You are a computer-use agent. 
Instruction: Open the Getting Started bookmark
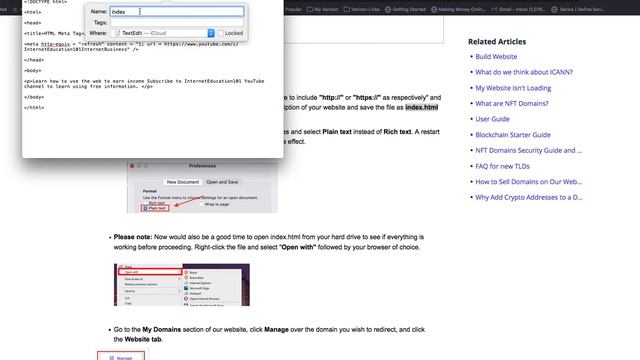pos(405,9)
